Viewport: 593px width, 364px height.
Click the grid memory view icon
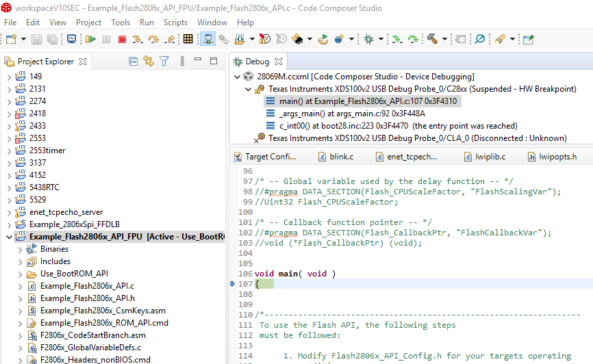(188, 39)
